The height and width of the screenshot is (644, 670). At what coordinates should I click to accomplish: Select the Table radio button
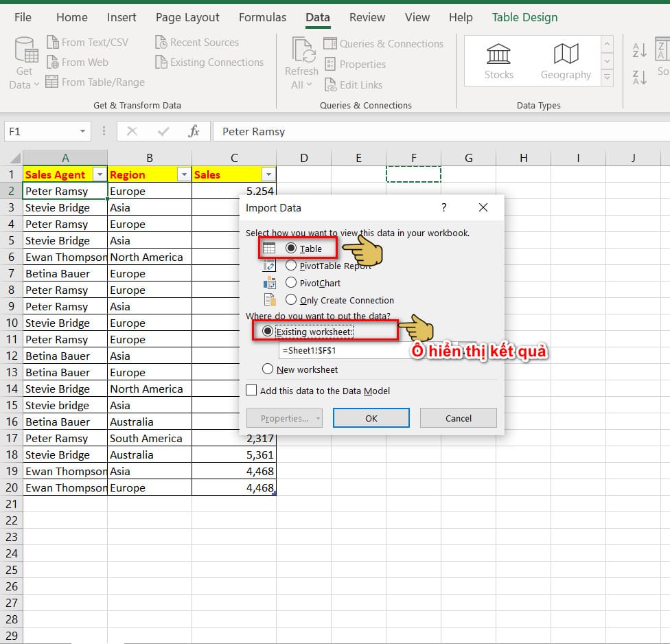click(x=292, y=249)
